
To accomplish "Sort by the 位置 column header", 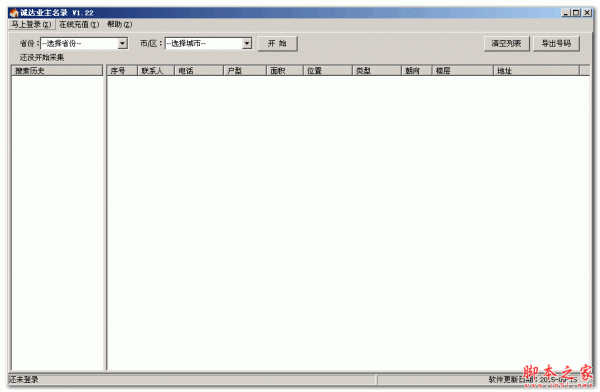I will (328, 70).
